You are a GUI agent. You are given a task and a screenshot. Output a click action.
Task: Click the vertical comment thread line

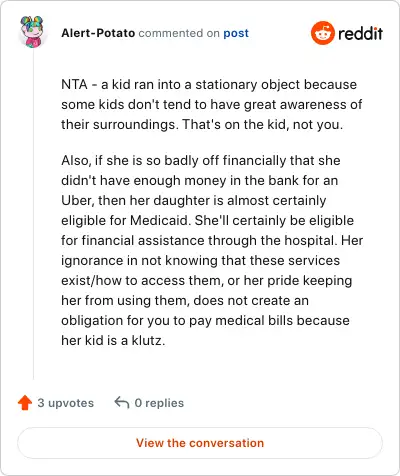[33, 213]
